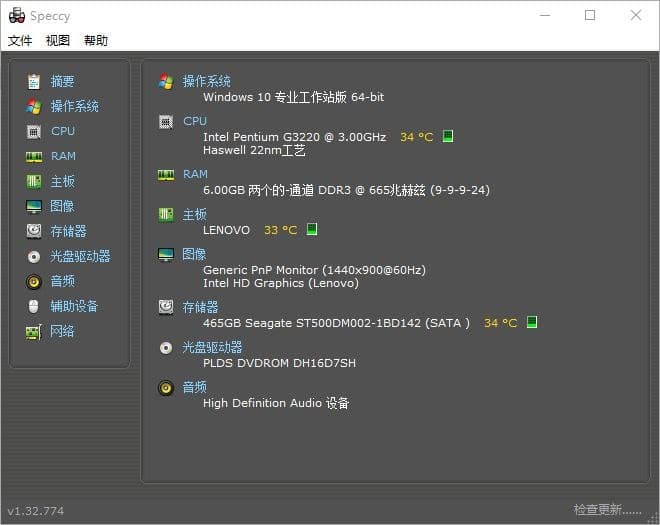Select 存储器 label in the sidebar

68,231
